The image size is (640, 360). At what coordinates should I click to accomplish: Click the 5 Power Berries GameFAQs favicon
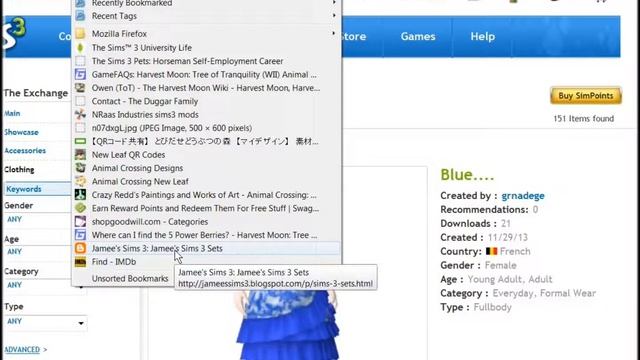[80, 235]
